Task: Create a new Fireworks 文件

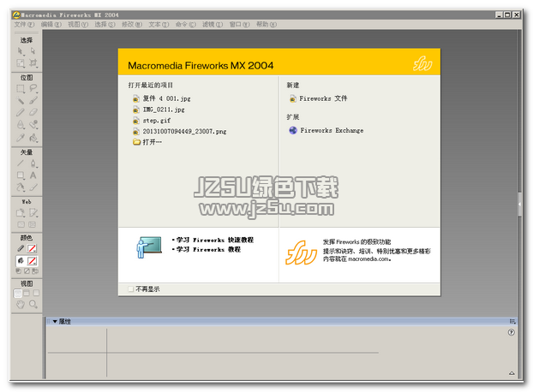Action: click(318, 98)
